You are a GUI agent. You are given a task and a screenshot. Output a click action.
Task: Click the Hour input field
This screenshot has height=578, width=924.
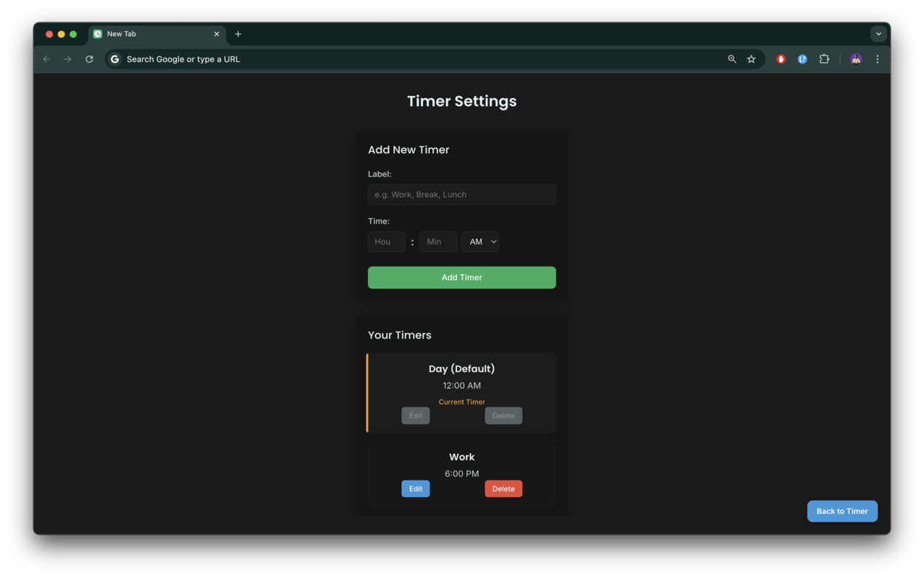click(386, 241)
